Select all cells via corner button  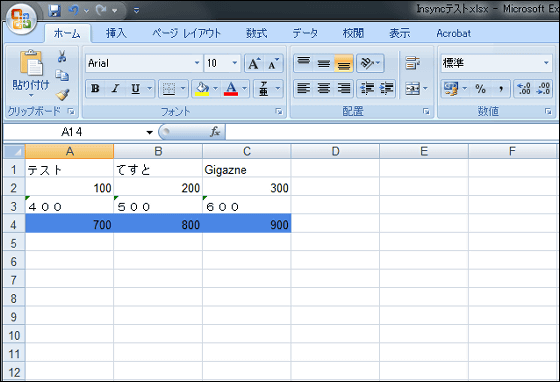pyautogui.click(x=14, y=151)
